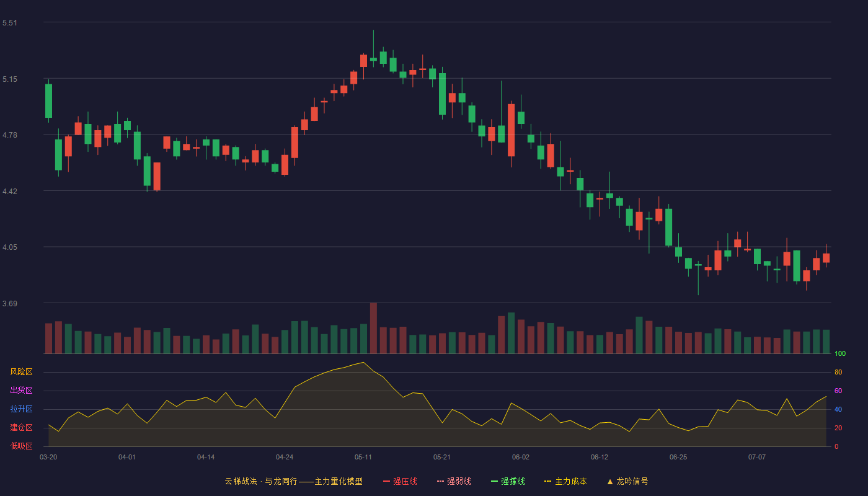Image resolution: width=868 pixels, height=496 pixels.
Task: Click the 07-07 date axis label
Action: [x=757, y=457]
